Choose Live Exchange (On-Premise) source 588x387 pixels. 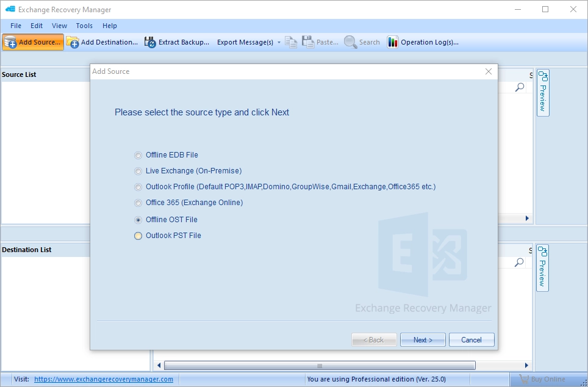point(138,171)
